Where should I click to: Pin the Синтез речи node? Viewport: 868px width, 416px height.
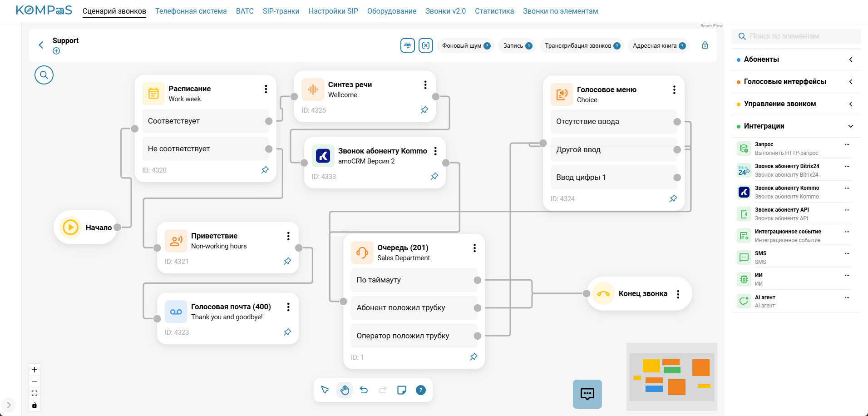(x=424, y=110)
